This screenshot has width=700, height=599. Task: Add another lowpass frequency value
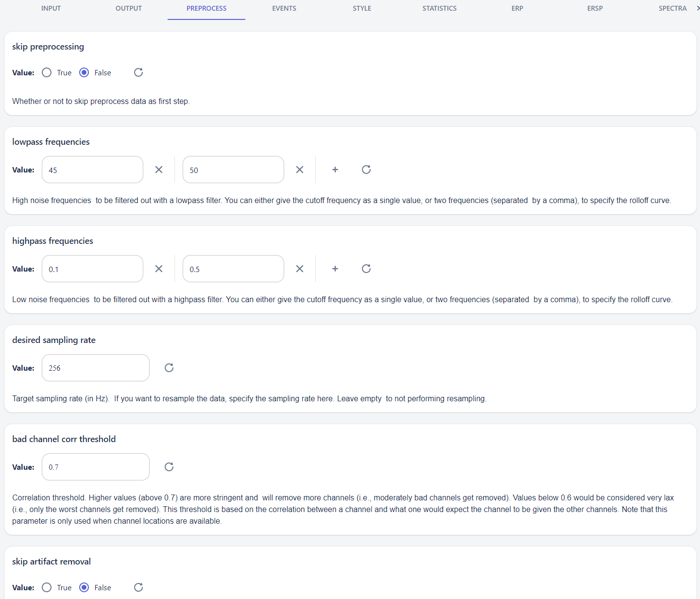coord(335,170)
